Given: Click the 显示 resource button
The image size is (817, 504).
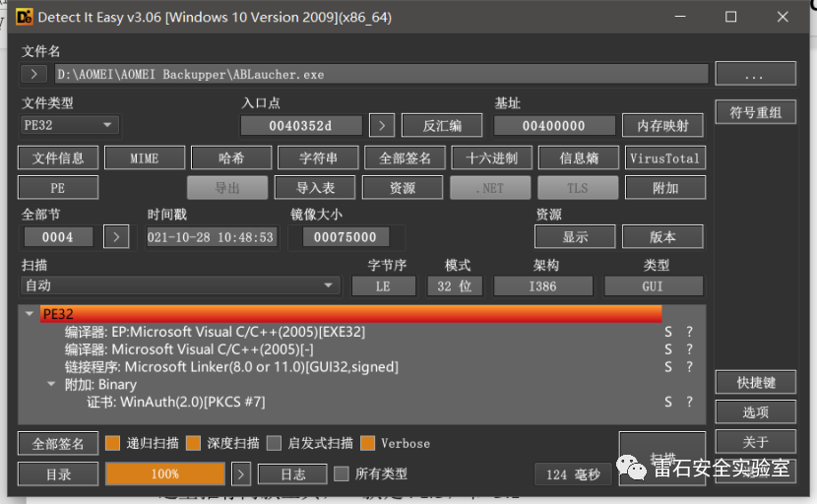Looking at the screenshot, I should [x=575, y=236].
